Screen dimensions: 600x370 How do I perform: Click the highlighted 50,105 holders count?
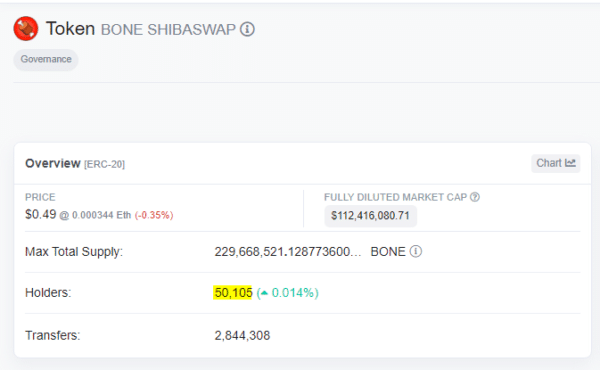coord(233,293)
